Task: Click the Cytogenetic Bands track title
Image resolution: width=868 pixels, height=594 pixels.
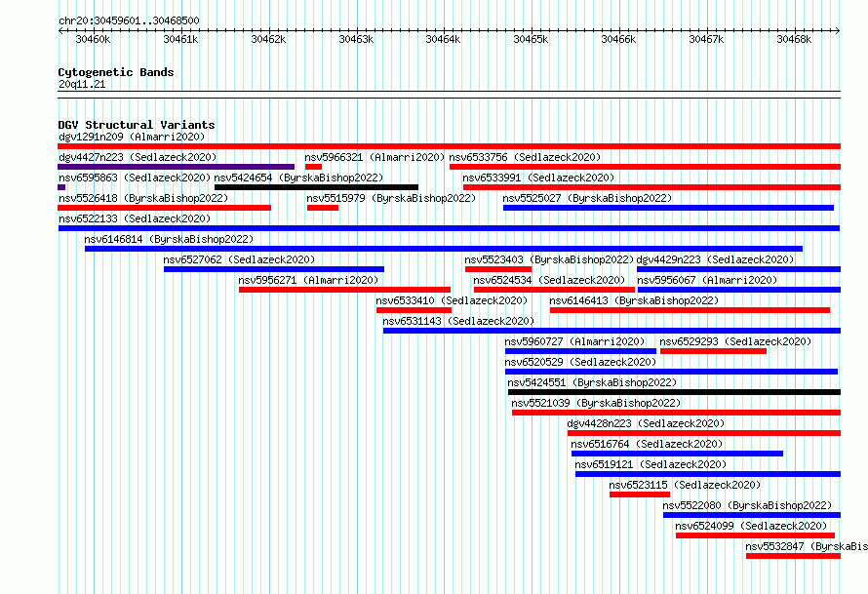Action: pos(116,72)
